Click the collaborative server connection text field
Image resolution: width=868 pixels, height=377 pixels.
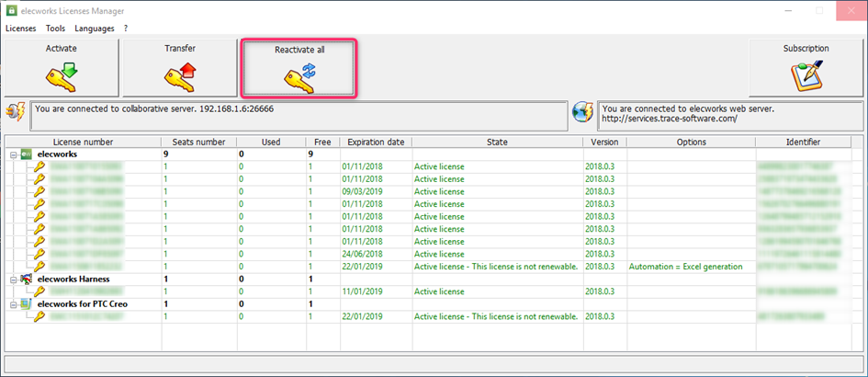pos(299,115)
